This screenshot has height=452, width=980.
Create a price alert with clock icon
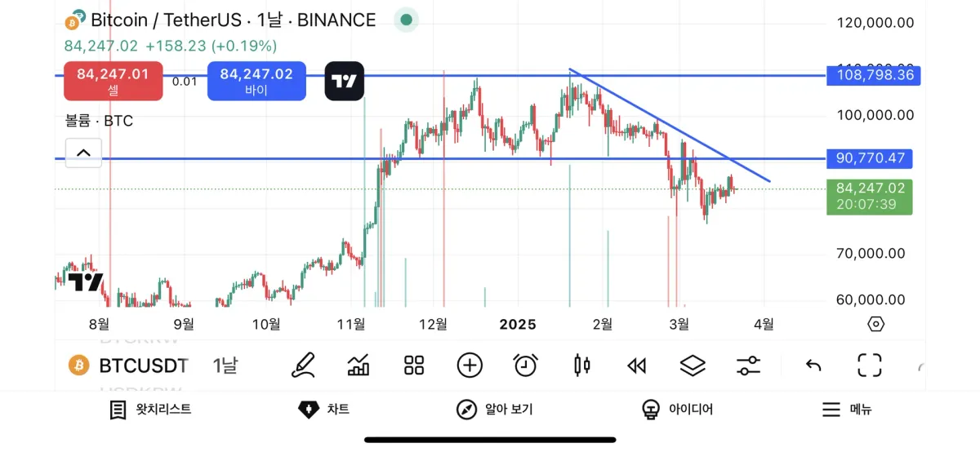525,365
